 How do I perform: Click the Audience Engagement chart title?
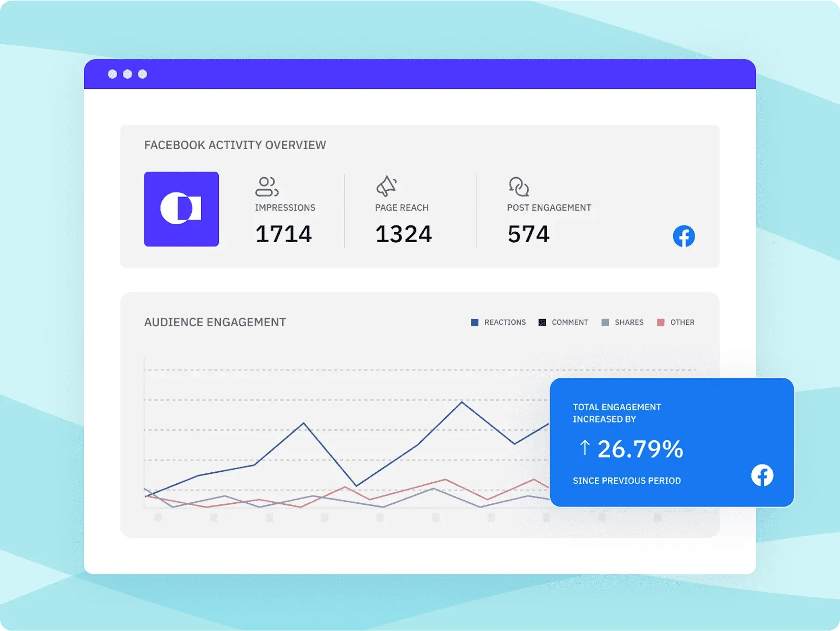(x=215, y=323)
